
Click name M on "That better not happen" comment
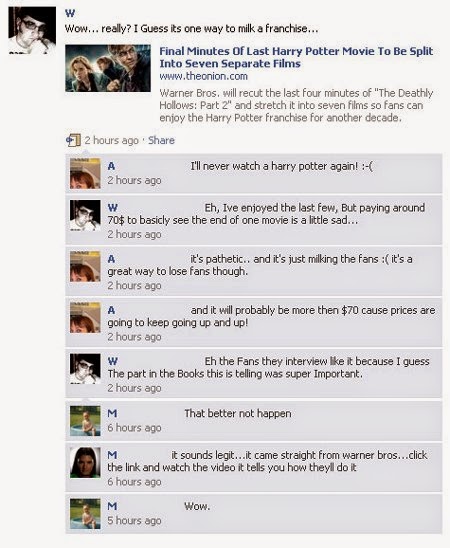112,413
